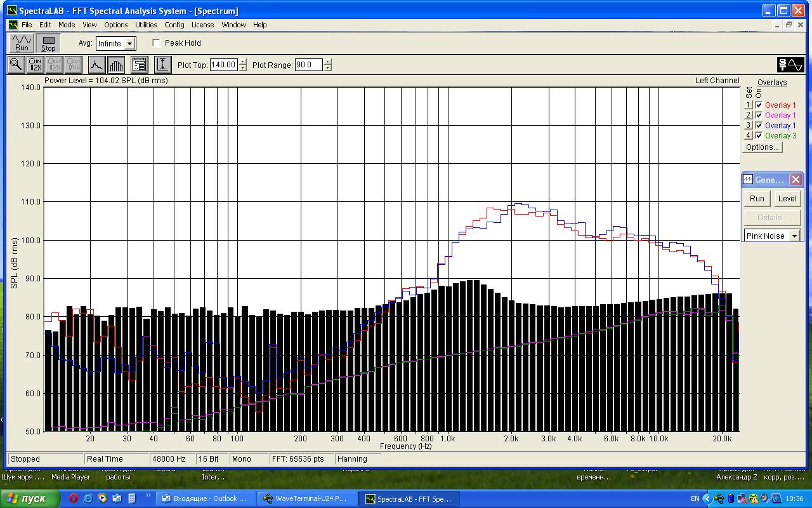Switch to bar graph display
812x508 pixels.
click(116, 64)
